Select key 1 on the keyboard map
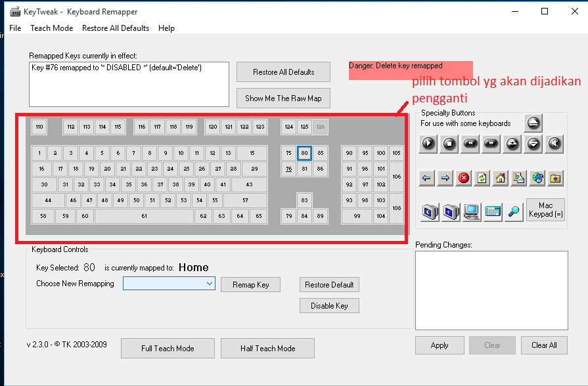The width and height of the screenshot is (588, 386). click(39, 153)
